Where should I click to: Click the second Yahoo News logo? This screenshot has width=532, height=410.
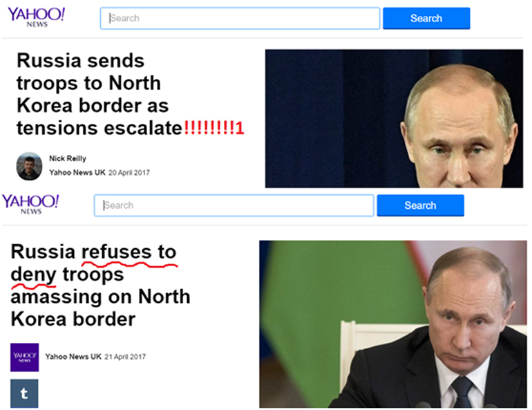[x=30, y=204]
